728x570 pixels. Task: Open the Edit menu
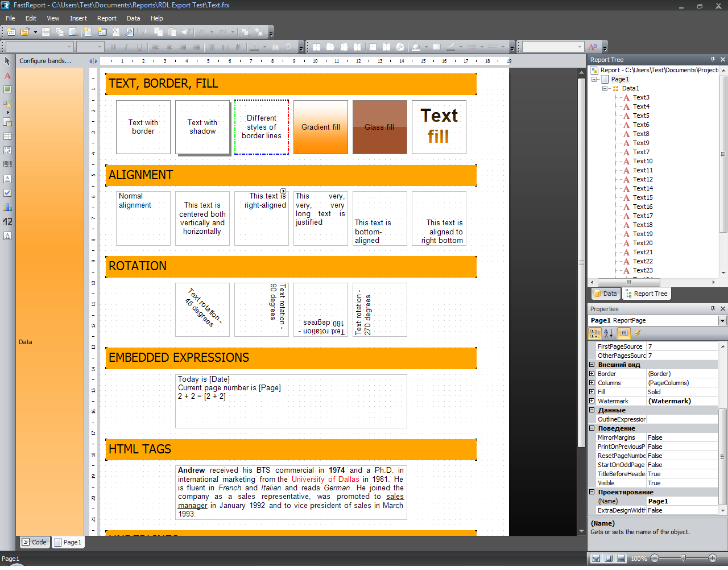click(x=31, y=18)
